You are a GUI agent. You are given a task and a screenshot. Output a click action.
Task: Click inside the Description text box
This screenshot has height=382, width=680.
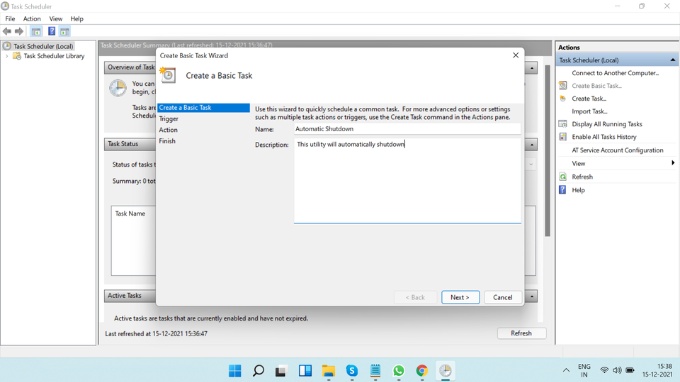[407, 181]
